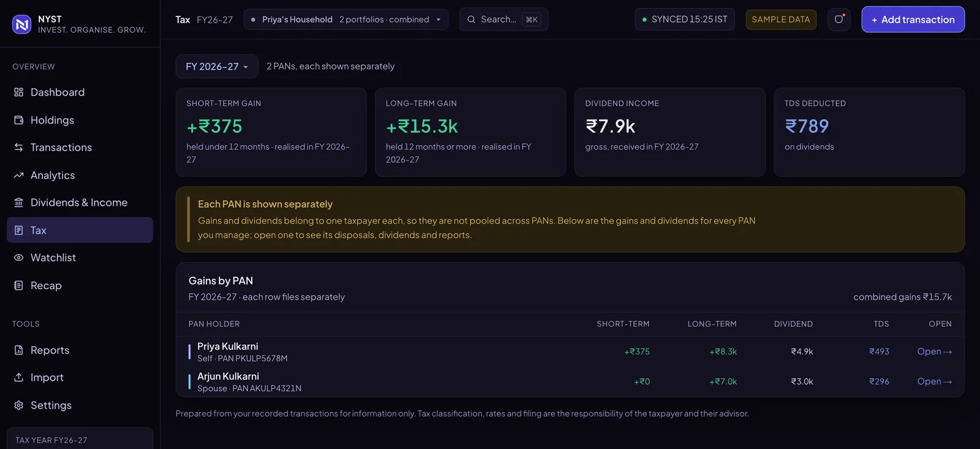Click the SHORT-TERM column header
The image size is (980, 449).
click(x=623, y=324)
